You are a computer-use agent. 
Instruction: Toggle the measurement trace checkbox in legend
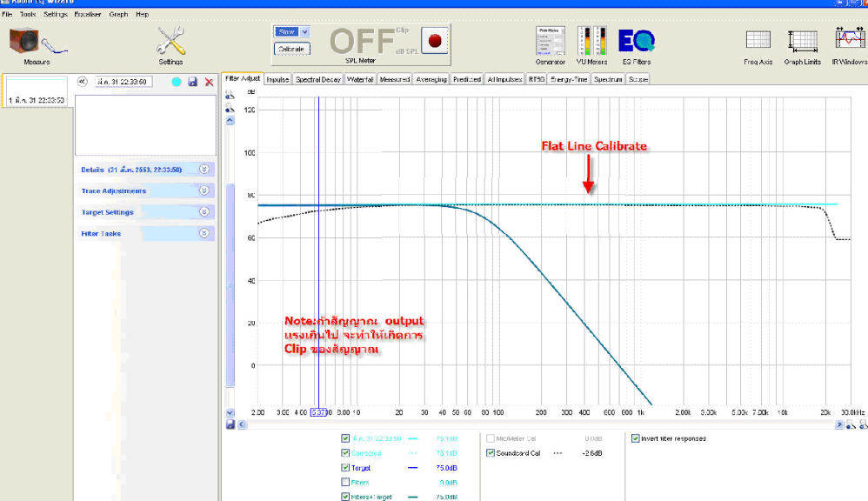(345, 438)
